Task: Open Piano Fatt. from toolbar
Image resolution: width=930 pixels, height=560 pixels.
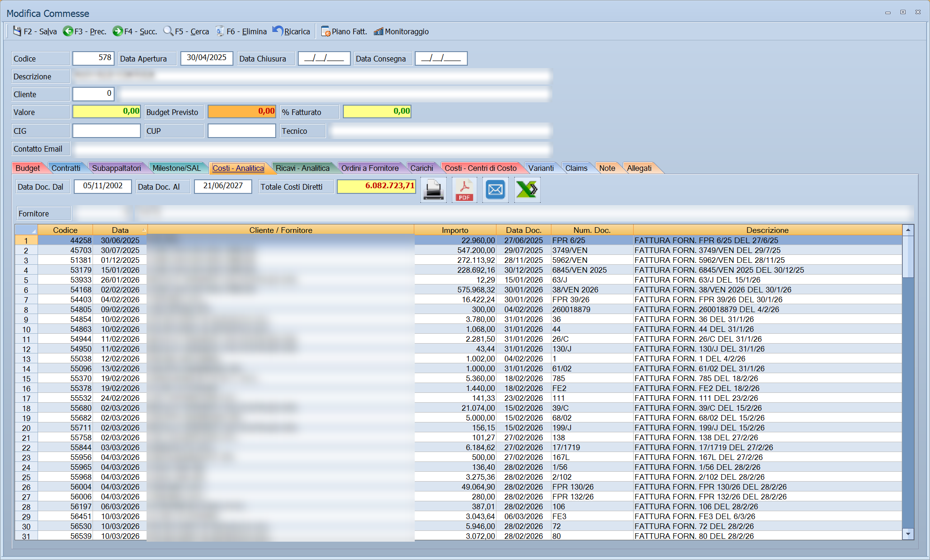Action: tap(344, 31)
